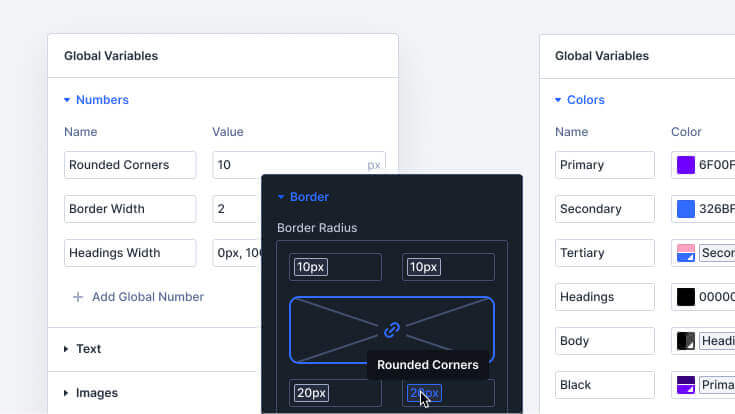The image size is (735, 414).
Task: Edit the Rounded Corners value field showing 10
Action: pos(299,165)
